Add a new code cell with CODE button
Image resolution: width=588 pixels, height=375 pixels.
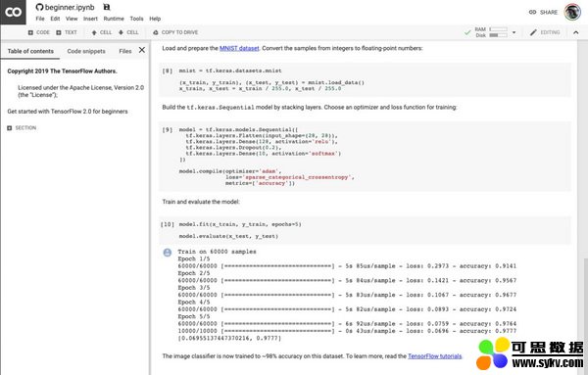coord(39,32)
